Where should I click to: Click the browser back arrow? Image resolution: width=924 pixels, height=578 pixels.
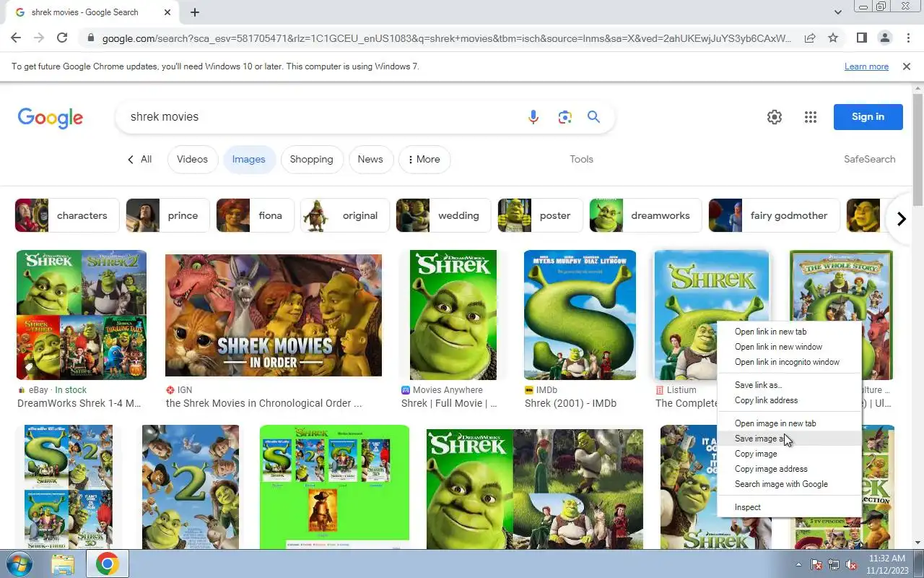(16, 38)
